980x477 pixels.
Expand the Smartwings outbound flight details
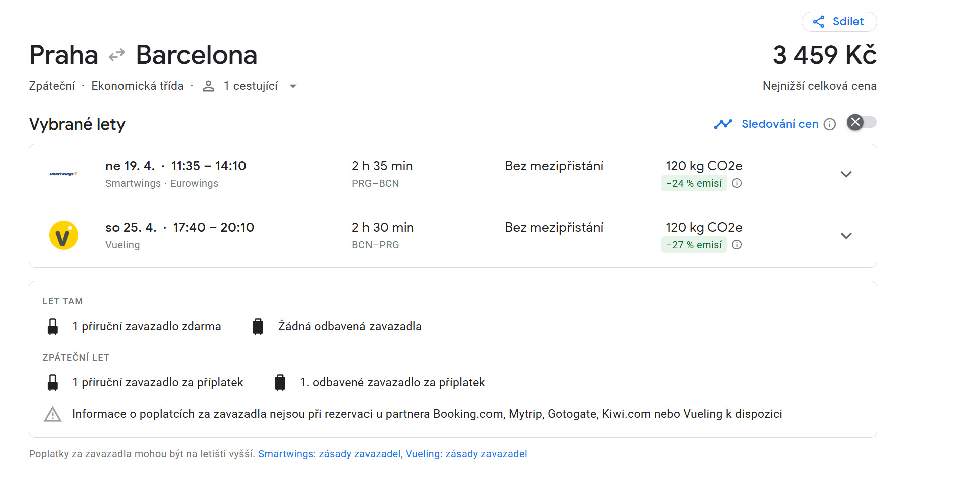tap(846, 174)
